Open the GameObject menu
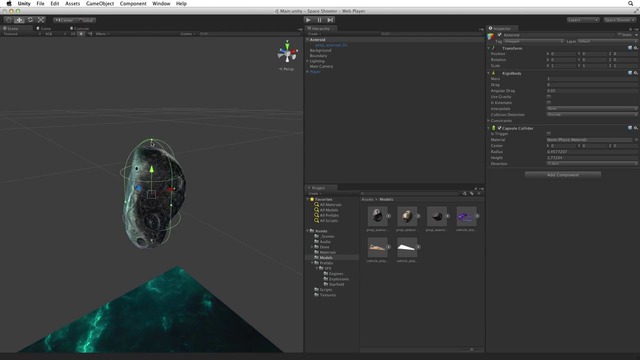Image resolution: width=640 pixels, height=360 pixels. click(100, 3)
